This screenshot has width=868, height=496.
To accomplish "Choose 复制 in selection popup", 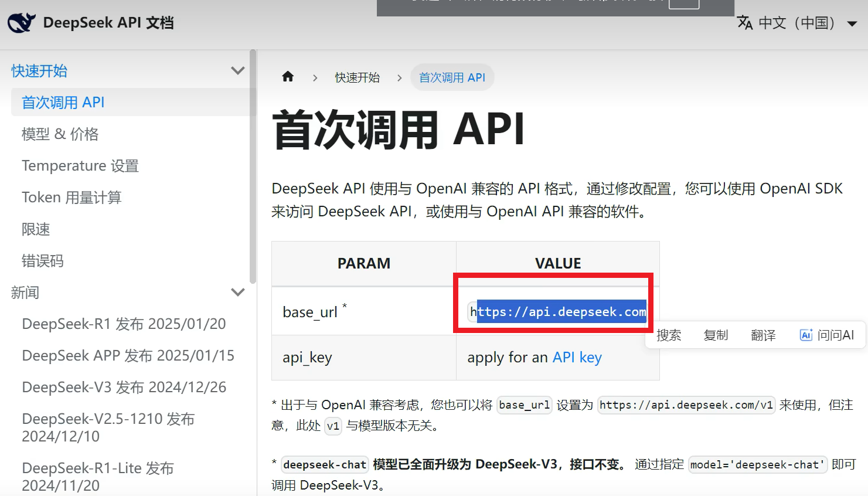I will (x=716, y=335).
